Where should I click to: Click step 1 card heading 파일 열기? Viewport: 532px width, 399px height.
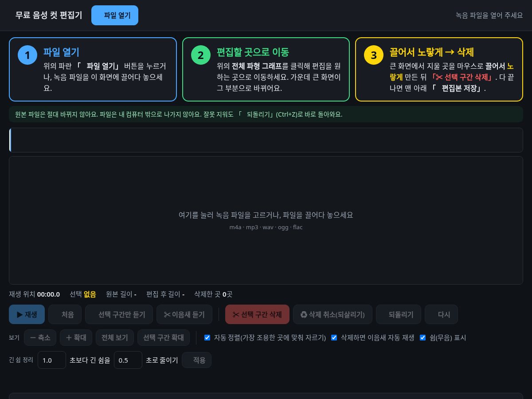61,52
